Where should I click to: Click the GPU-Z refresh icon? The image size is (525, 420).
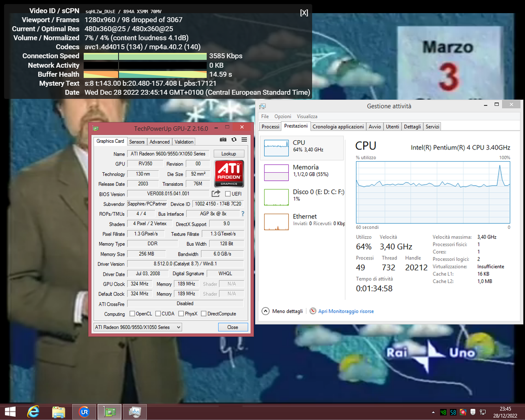coord(234,140)
